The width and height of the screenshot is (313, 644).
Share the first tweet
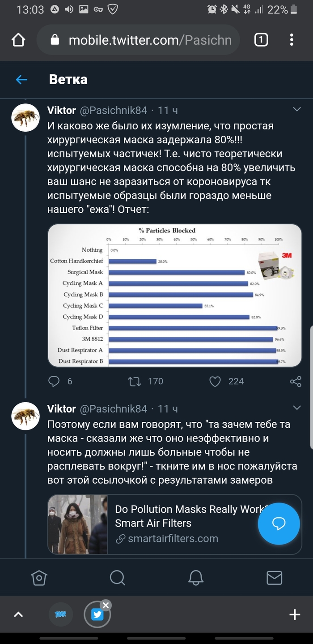pyautogui.click(x=296, y=381)
